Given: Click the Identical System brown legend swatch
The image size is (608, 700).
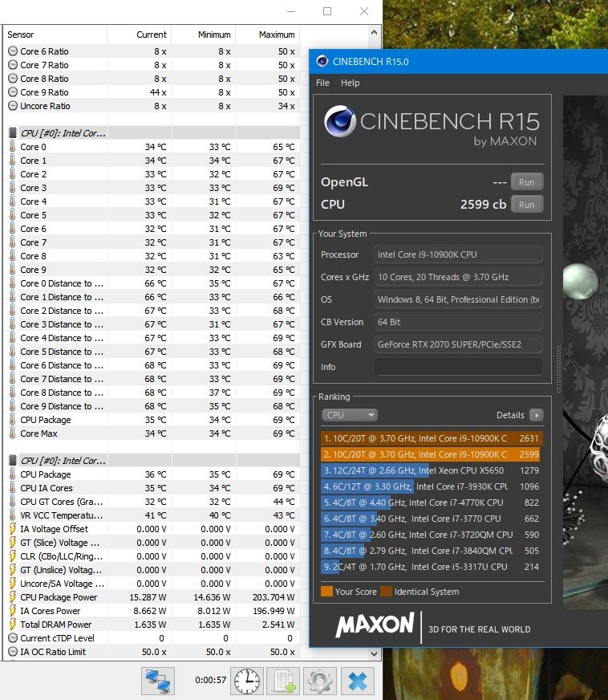Looking at the screenshot, I should pos(387,592).
